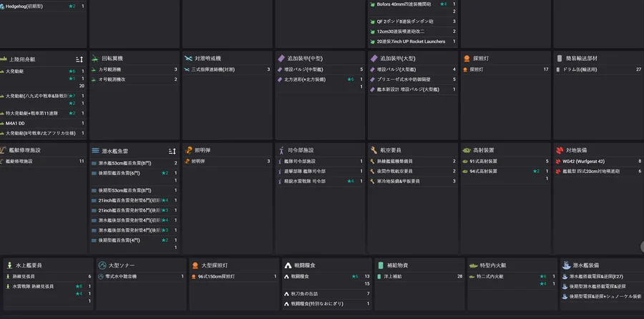The width and height of the screenshot is (644, 319).
Task: Click the sort icon in 潜水艦魚雷 panel
Action: pos(172,151)
